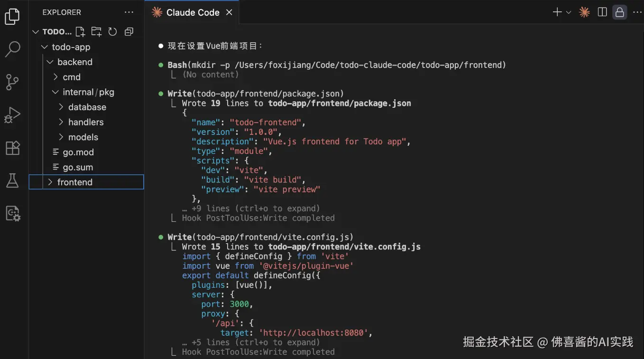Click the port 3000 value
This screenshot has width=644, height=359.
(x=239, y=304)
